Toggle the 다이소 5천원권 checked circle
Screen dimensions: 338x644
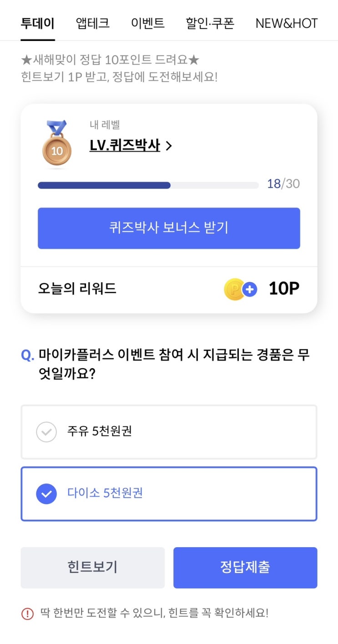tap(46, 494)
